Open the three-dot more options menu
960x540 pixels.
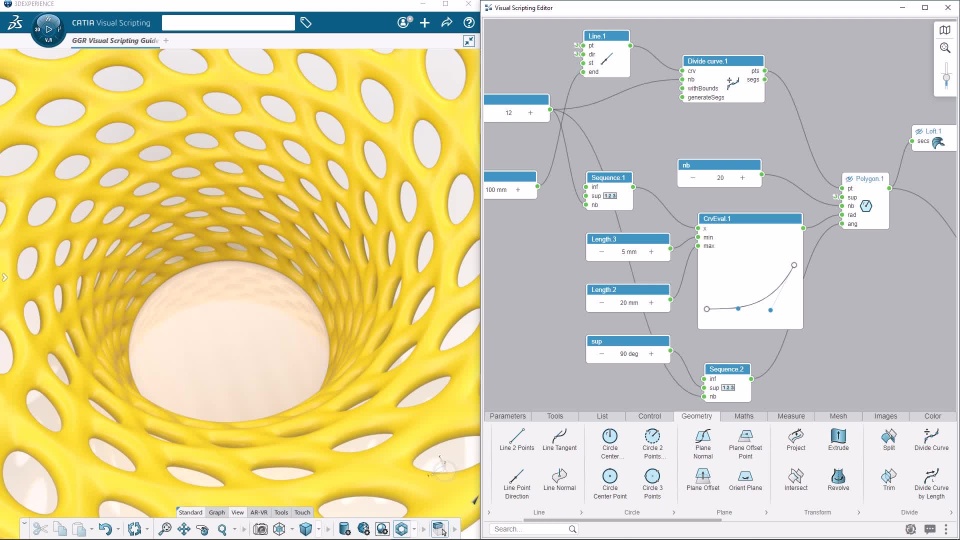(x=947, y=529)
